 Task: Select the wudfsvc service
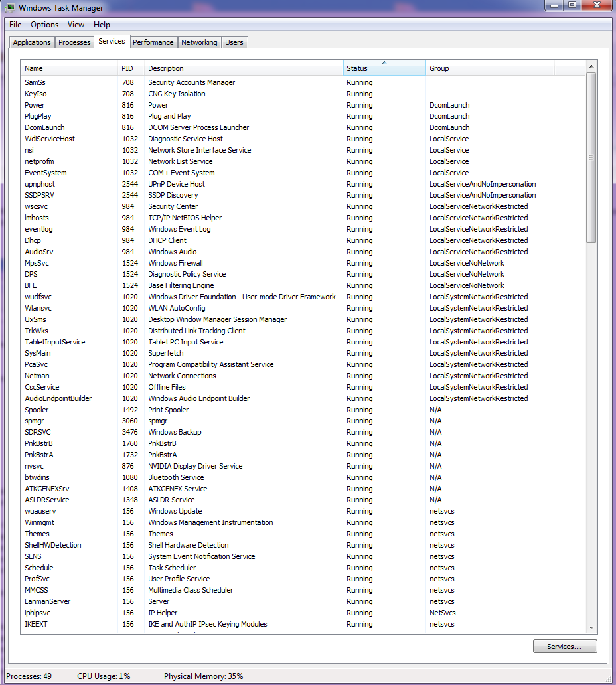[x=303, y=297]
